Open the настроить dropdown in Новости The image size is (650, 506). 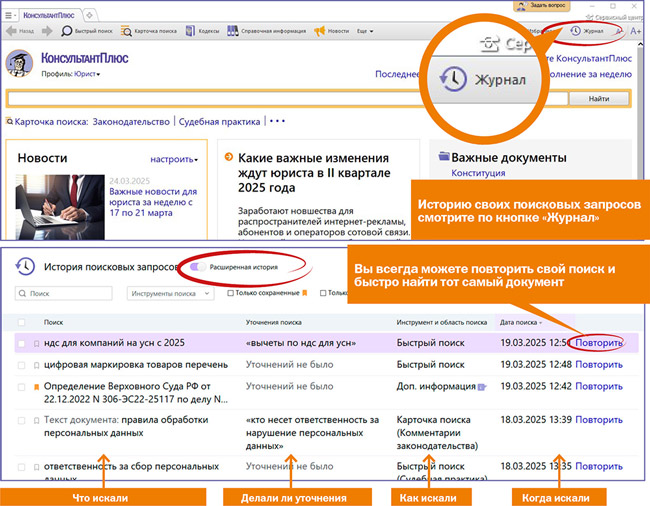tap(174, 159)
